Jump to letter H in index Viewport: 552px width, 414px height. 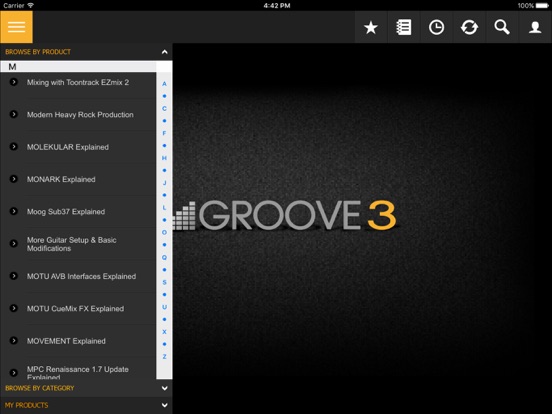(x=164, y=158)
